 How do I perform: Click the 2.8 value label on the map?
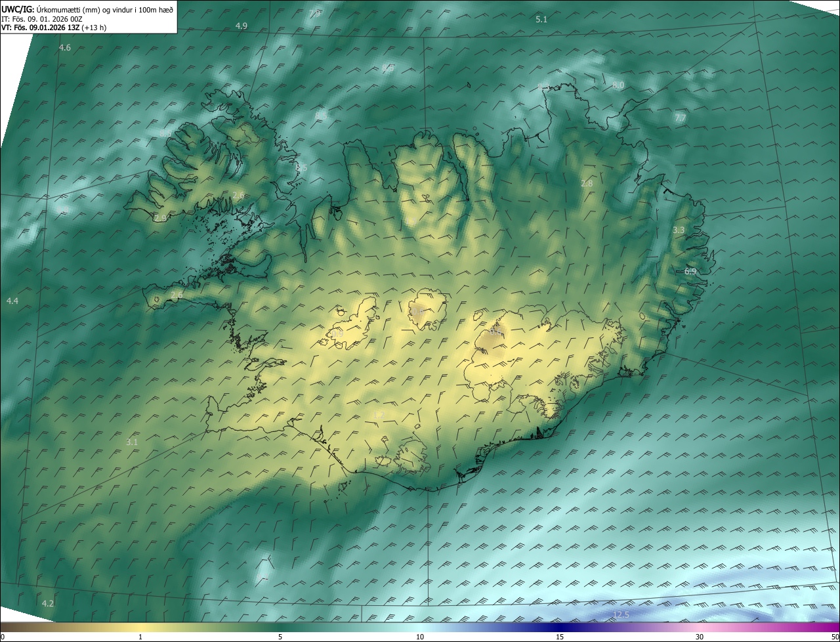click(x=587, y=183)
